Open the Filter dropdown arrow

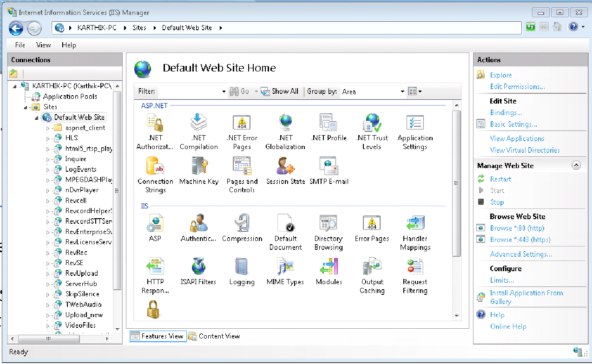[x=224, y=91]
